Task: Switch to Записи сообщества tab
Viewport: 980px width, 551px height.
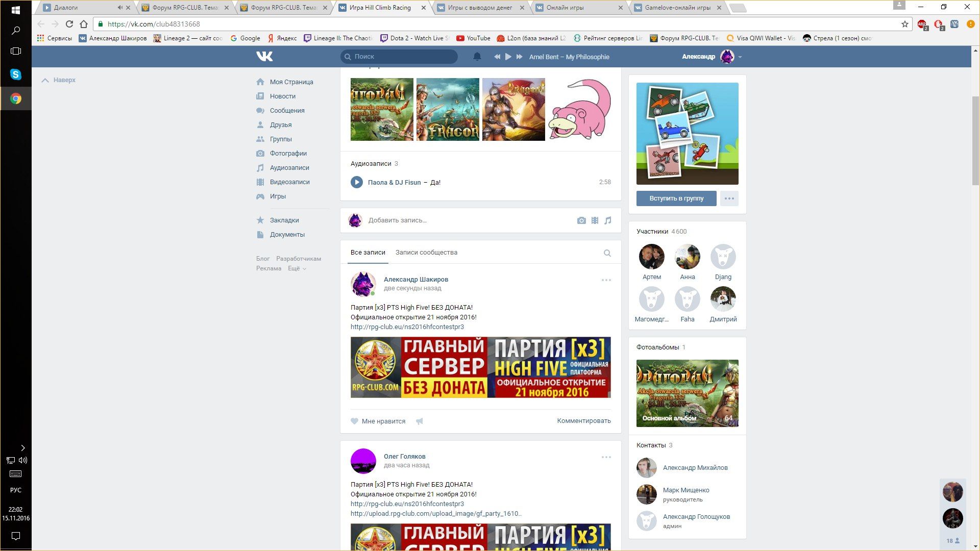Action: [426, 253]
